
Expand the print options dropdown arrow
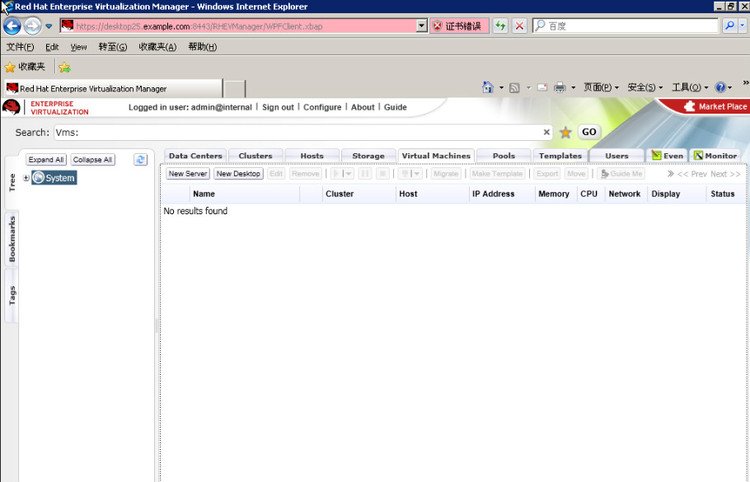click(x=573, y=88)
